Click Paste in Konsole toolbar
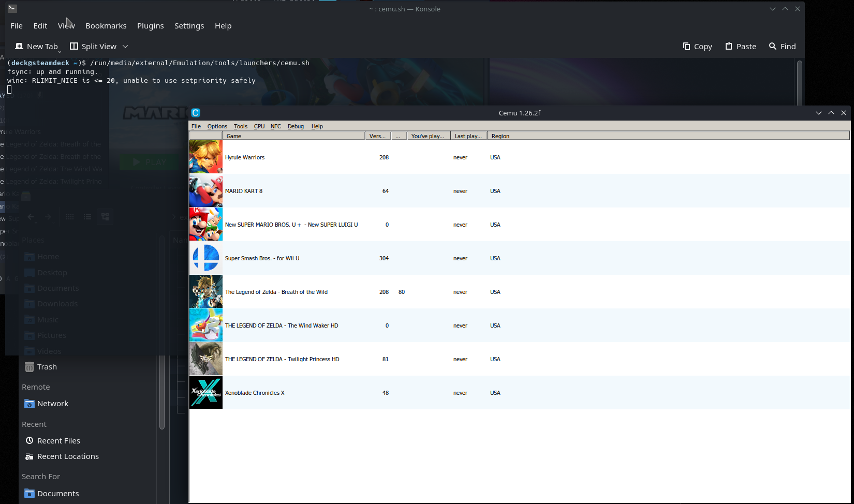Viewport: 854px width, 504px height. [740, 47]
